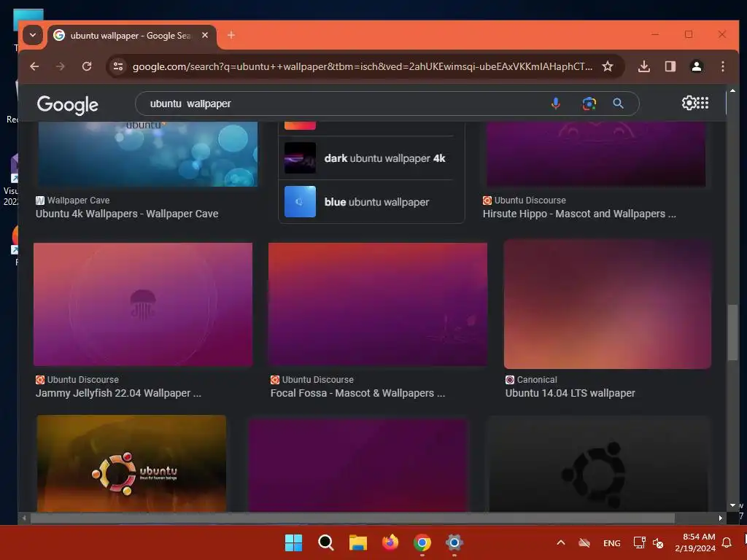The image size is (747, 560).
Task: Toggle Chrome side panel icon
Action: point(670,66)
